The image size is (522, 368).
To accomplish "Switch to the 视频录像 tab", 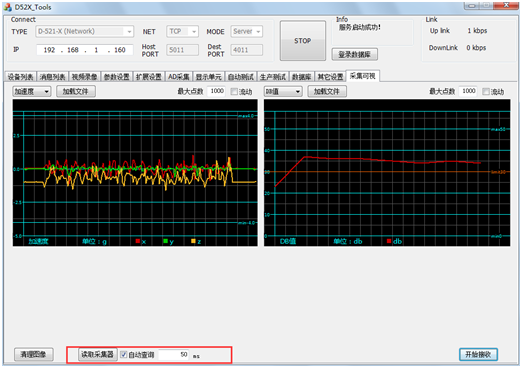I will tap(84, 77).
